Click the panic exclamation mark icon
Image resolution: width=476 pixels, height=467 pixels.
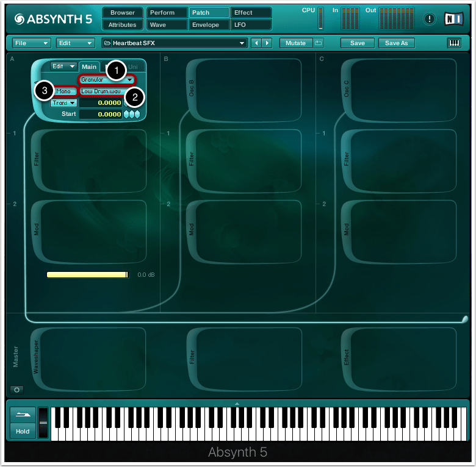point(429,19)
